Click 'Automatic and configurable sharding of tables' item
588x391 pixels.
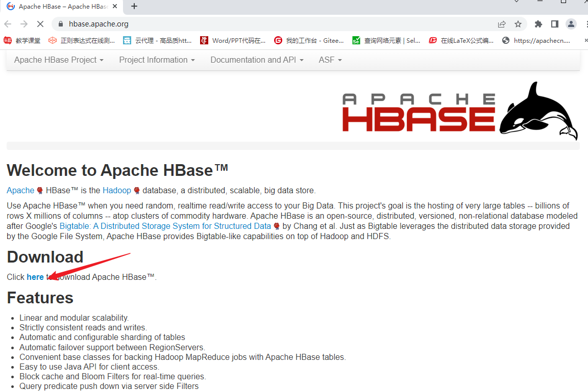103,337
